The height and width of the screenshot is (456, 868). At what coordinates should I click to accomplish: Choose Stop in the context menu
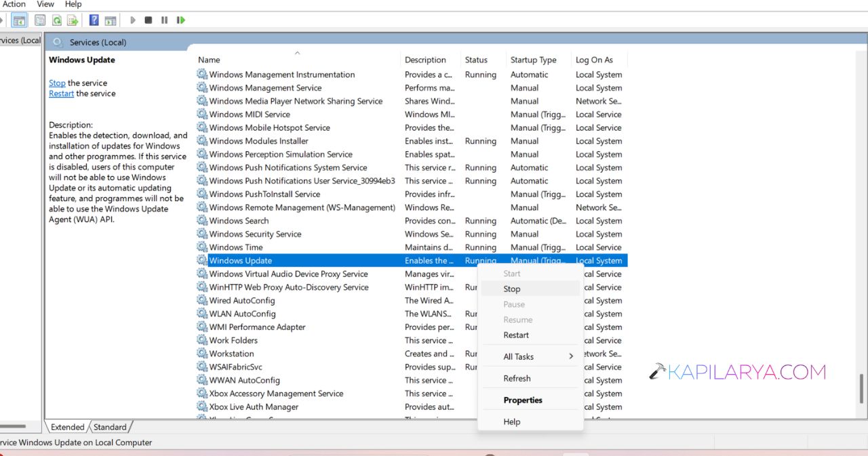[x=530, y=289]
